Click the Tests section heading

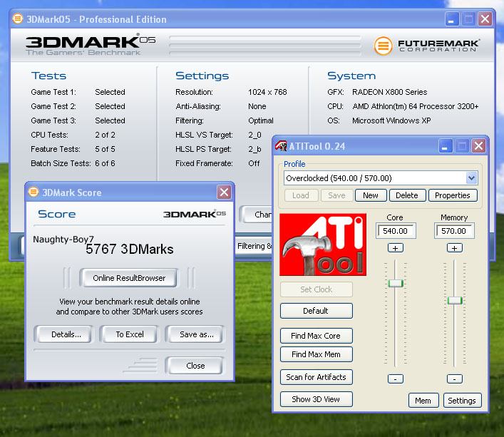48,76
